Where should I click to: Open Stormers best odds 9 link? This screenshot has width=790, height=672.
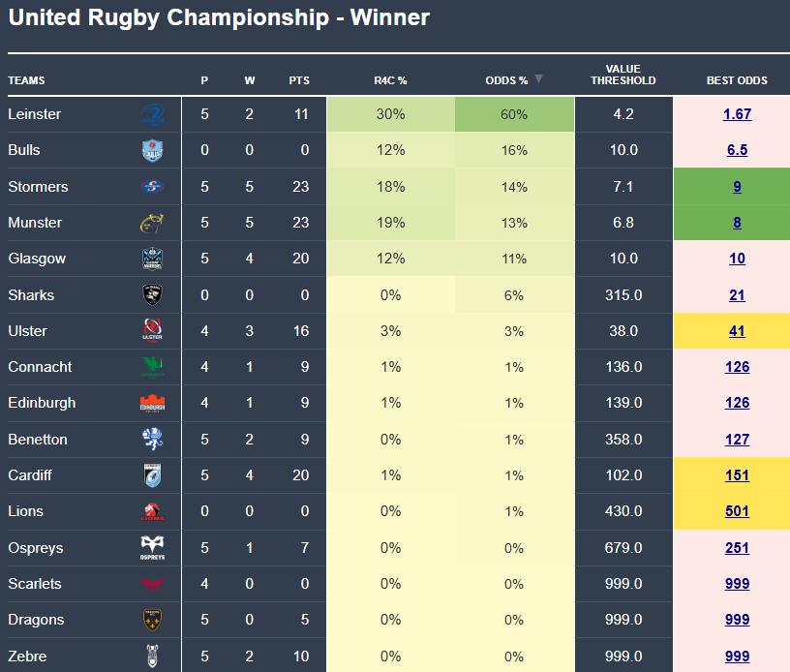[x=737, y=187]
